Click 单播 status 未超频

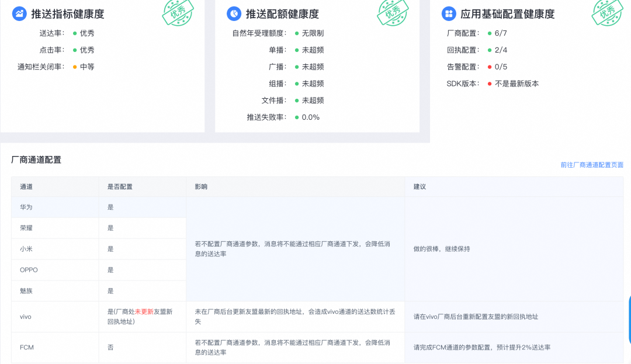point(313,50)
